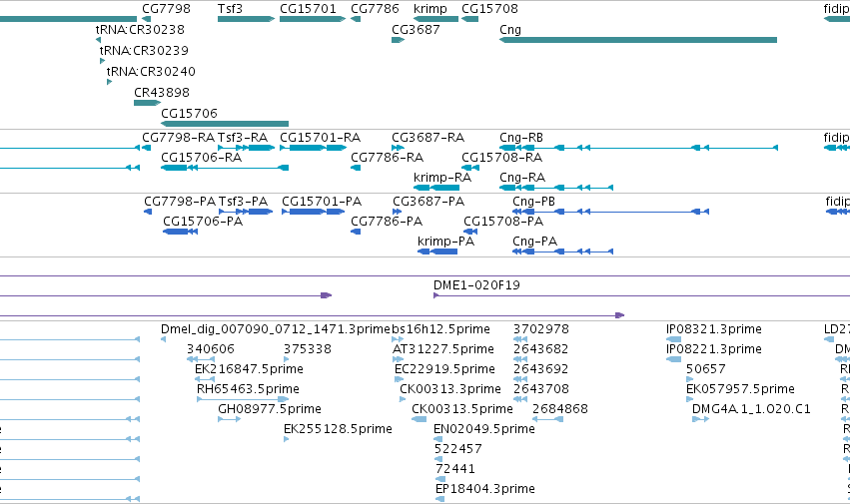Image resolution: width=850 pixels, height=504 pixels.
Task: Click the CG7786 gene label
Action: click(375, 9)
